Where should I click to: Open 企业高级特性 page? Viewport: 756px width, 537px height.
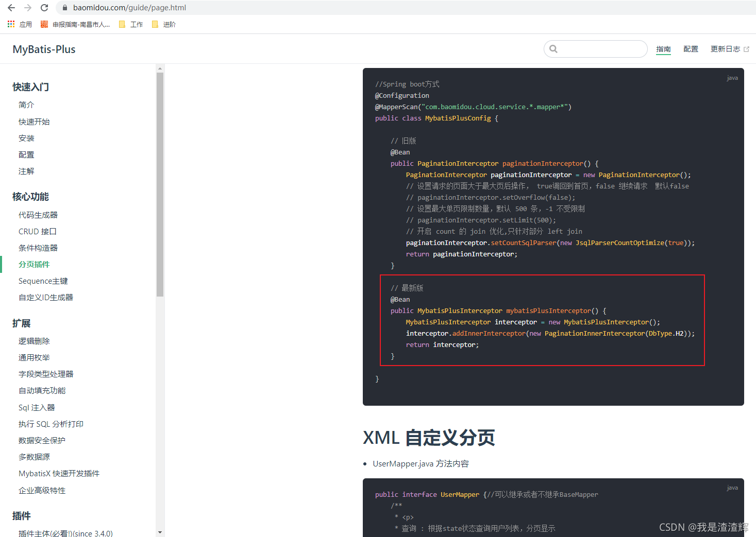pos(42,490)
